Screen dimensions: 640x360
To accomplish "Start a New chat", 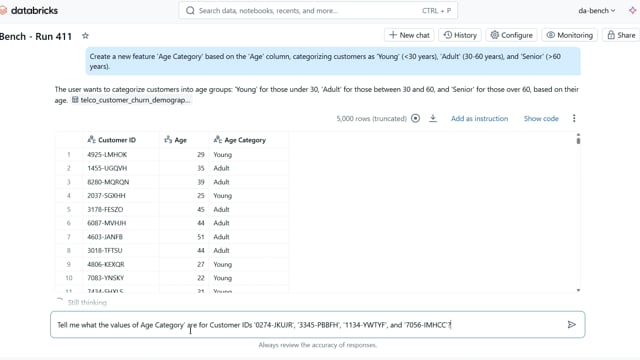I will click(x=409, y=35).
